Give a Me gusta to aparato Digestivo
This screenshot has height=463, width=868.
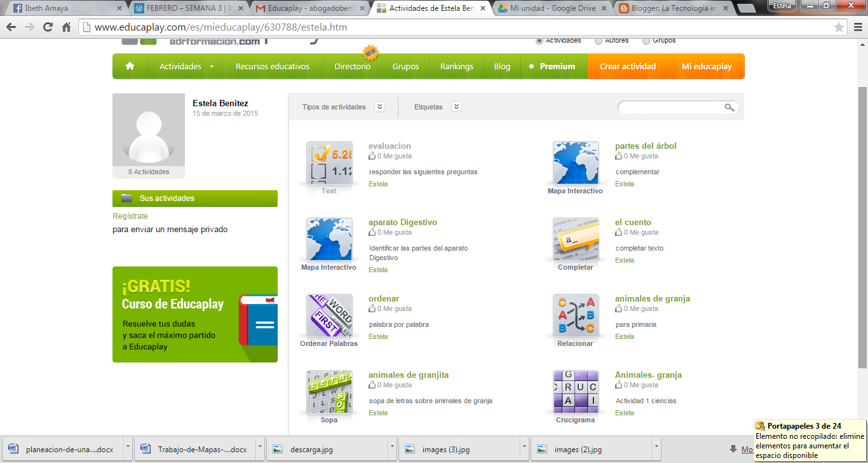coord(374,232)
